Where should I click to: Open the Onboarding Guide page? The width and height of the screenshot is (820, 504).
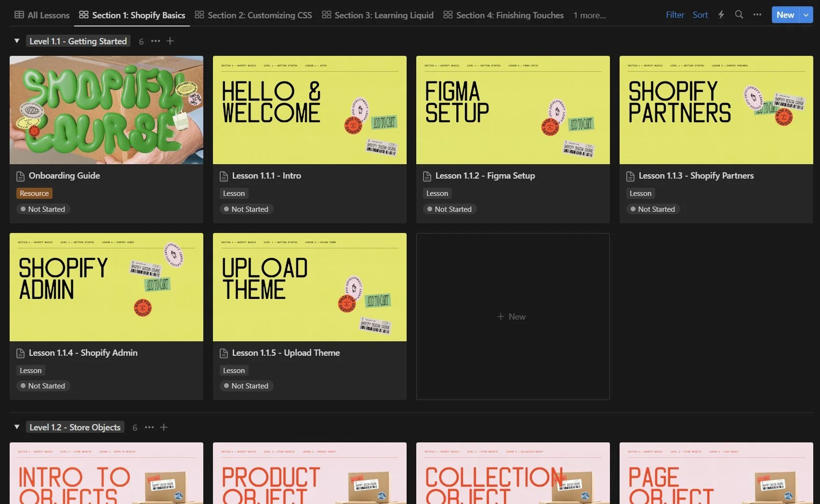click(x=64, y=176)
